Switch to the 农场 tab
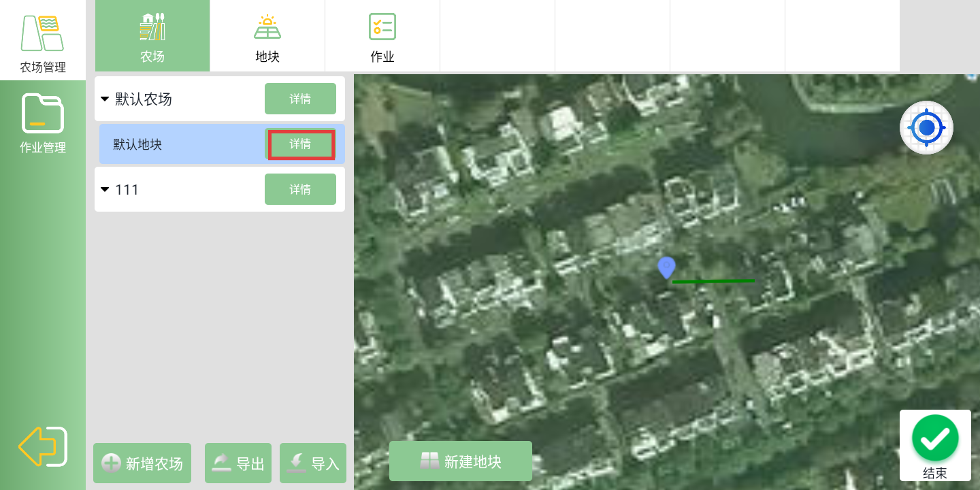 click(x=152, y=37)
